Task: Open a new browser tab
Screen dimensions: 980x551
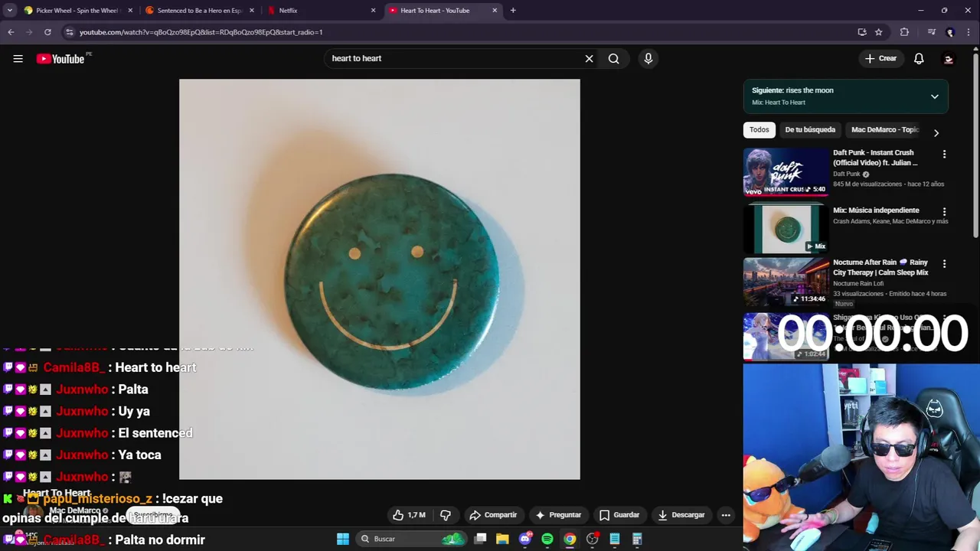Action: tap(513, 11)
